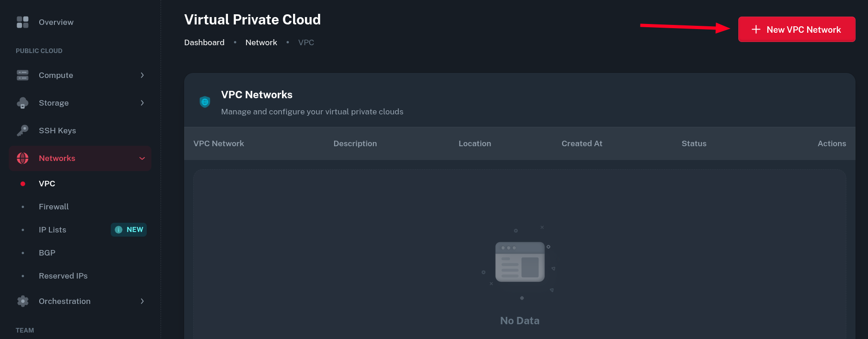Select BGP in the Networks submenu
The image size is (868, 339).
pos(47,253)
